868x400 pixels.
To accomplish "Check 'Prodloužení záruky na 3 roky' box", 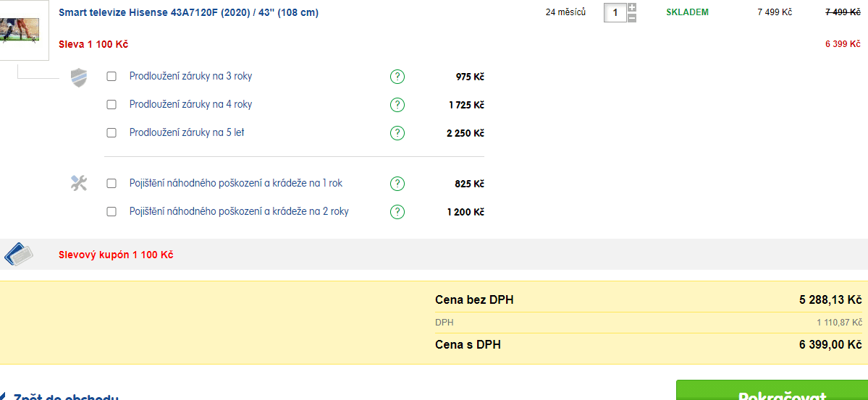I will [x=111, y=77].
